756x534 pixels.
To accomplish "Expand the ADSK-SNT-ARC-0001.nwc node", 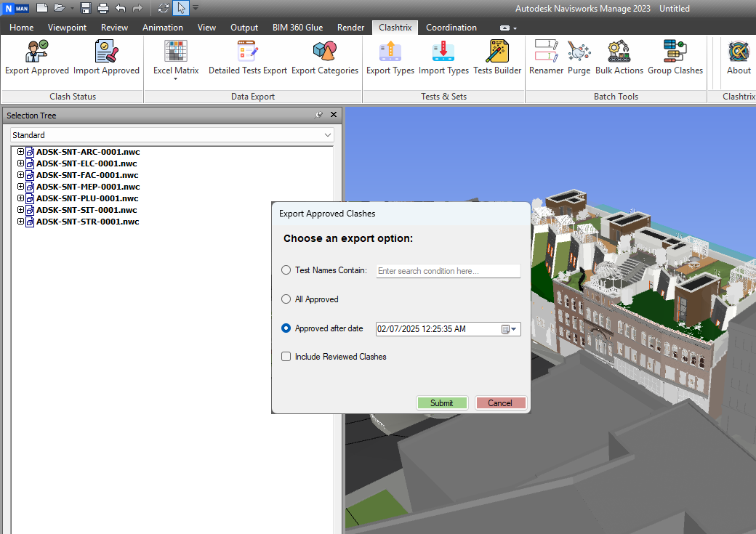I will tap(20, 152).
